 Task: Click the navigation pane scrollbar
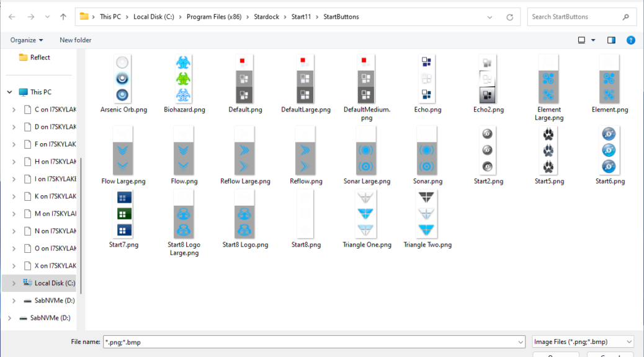pos(81,226)
